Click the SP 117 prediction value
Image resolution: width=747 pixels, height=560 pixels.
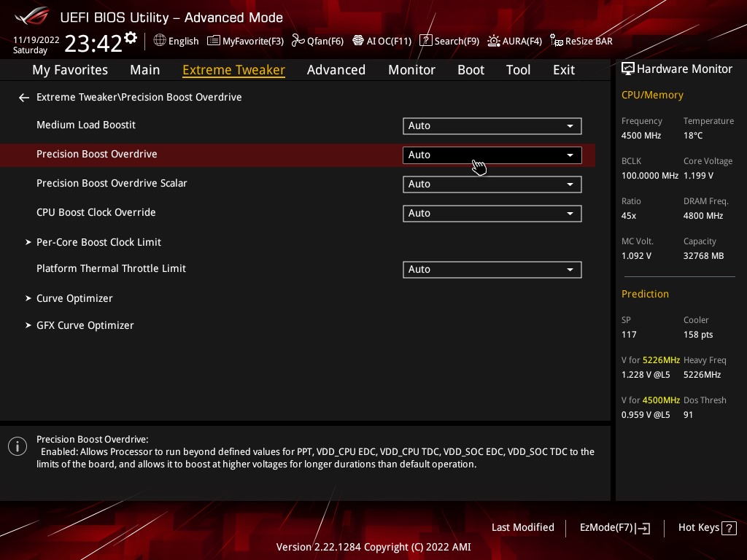point(629,334)
